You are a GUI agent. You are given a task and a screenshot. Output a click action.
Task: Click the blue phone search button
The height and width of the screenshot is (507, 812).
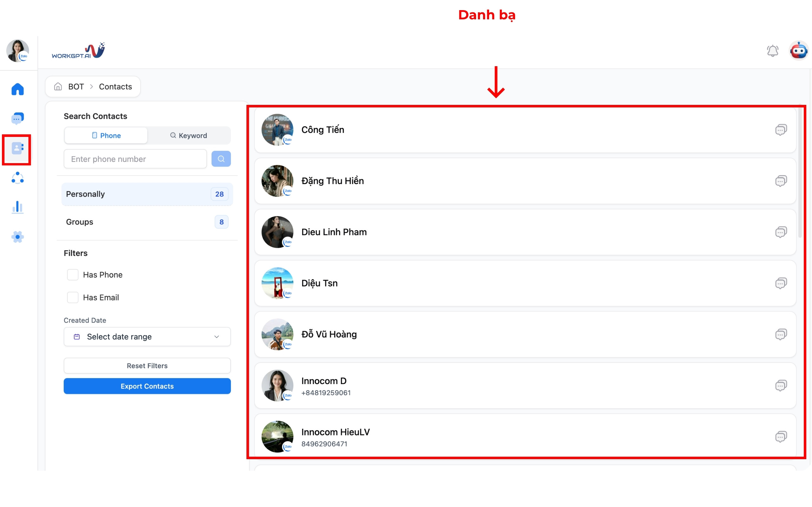coord(221,159)
